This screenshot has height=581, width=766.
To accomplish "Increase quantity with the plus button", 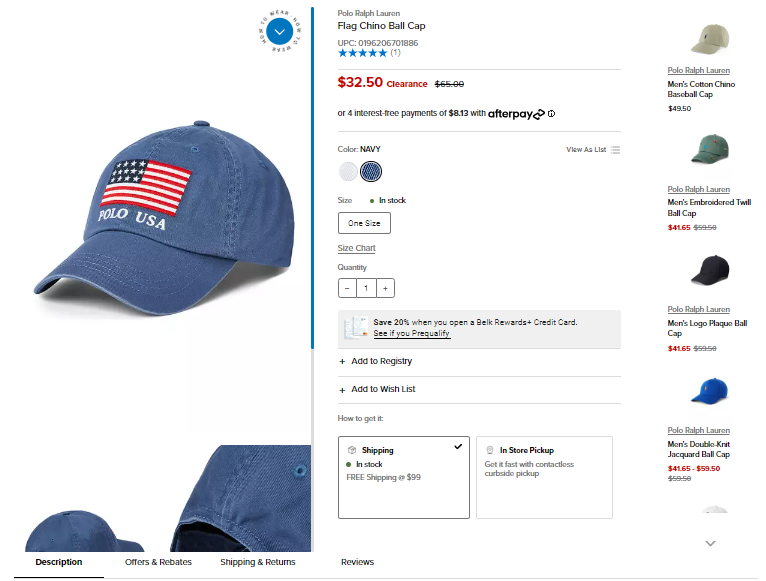I will point(385,288).
